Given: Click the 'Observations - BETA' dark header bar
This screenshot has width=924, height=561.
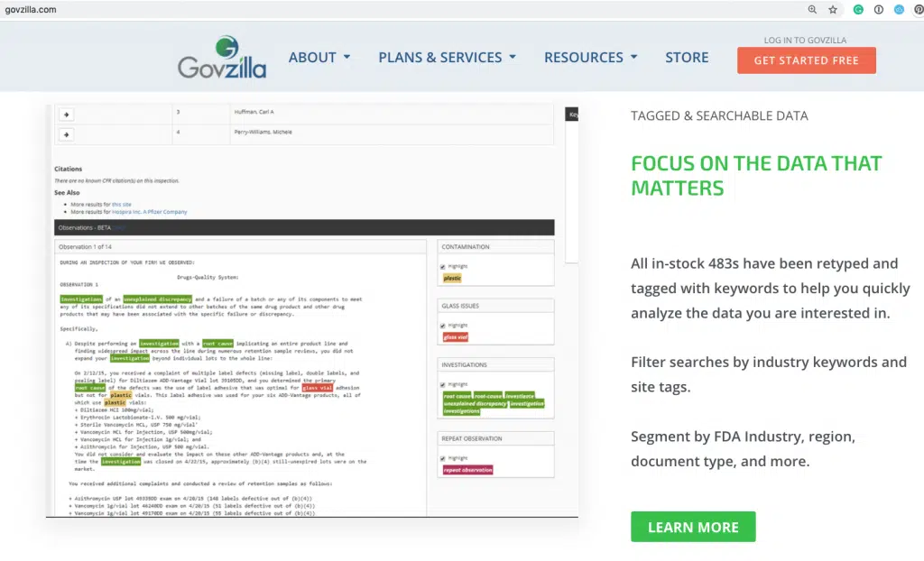Looking at the screenshot, I should [304, 227].
